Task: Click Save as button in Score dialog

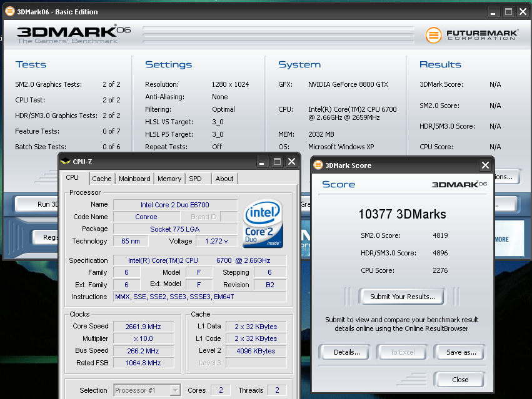Action: tap(461, 352)
